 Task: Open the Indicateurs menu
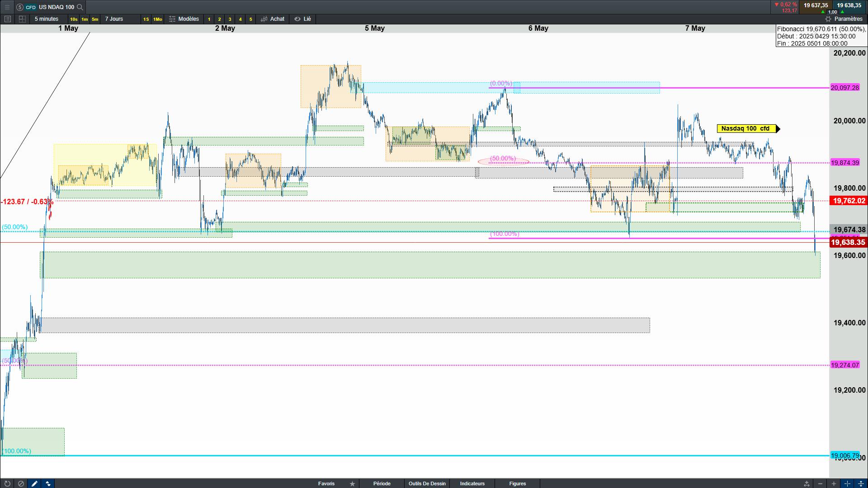click(472, 483)
